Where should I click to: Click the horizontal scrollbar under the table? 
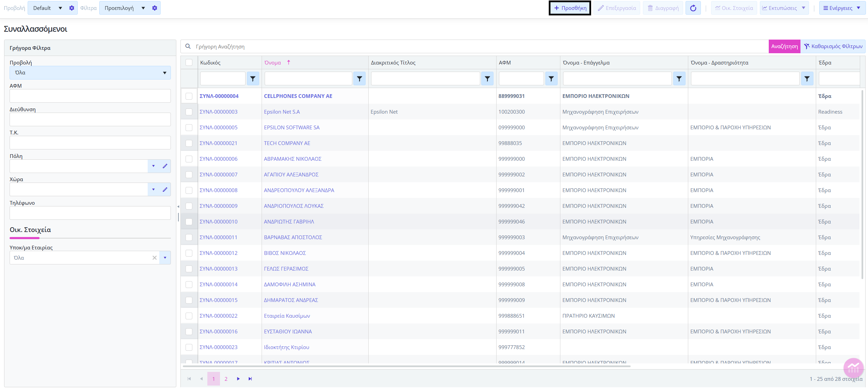(x=407, y=366)
